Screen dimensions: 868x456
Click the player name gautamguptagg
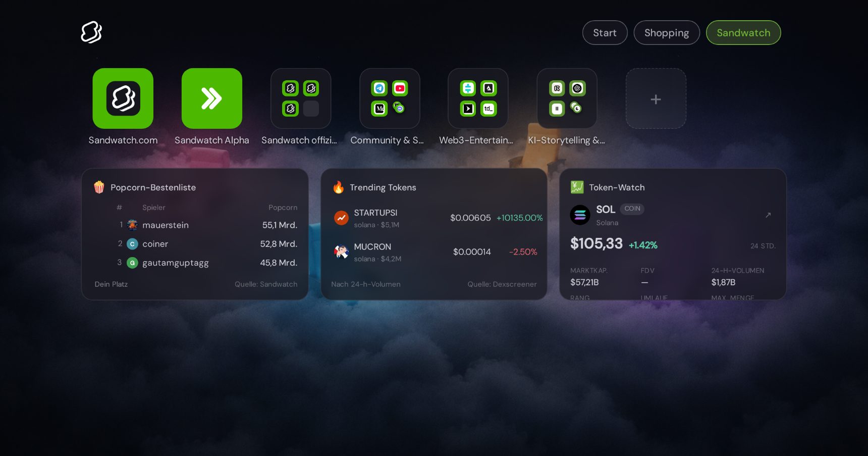click(x=176, y=263)
